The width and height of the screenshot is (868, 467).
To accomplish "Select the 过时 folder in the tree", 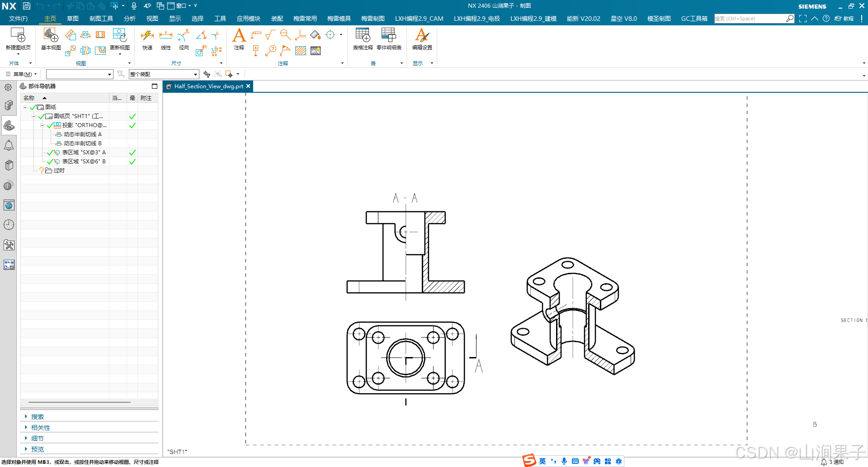I will (55, 171).
